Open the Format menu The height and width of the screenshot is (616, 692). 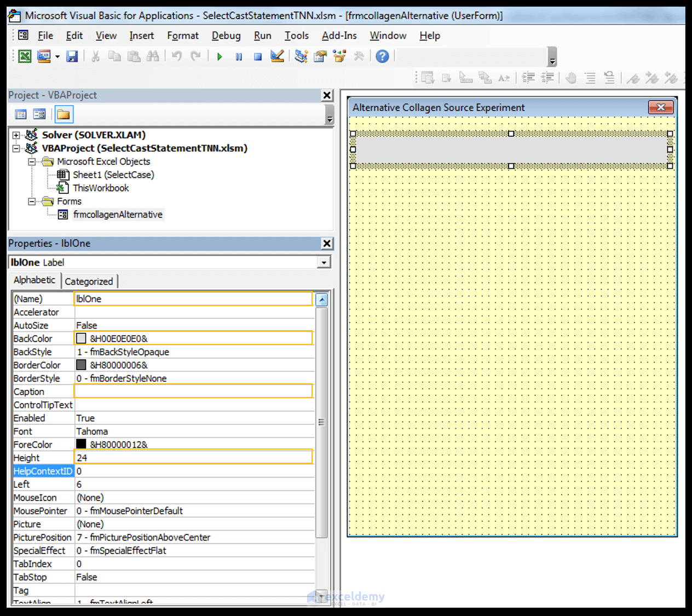[x=182, y=36]
